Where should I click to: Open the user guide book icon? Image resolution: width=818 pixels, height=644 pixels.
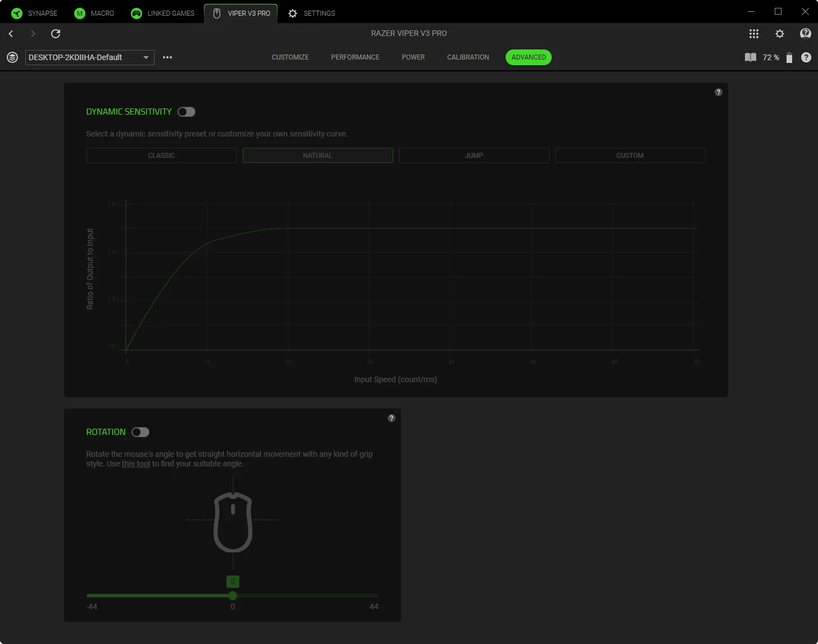(x=751, y=57)
